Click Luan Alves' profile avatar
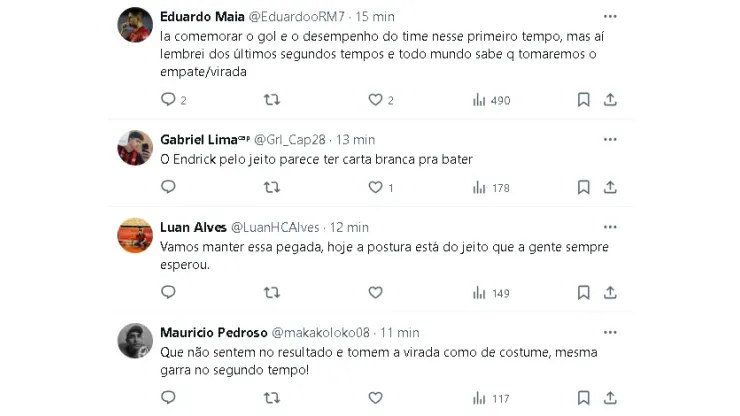 point(135,236)
